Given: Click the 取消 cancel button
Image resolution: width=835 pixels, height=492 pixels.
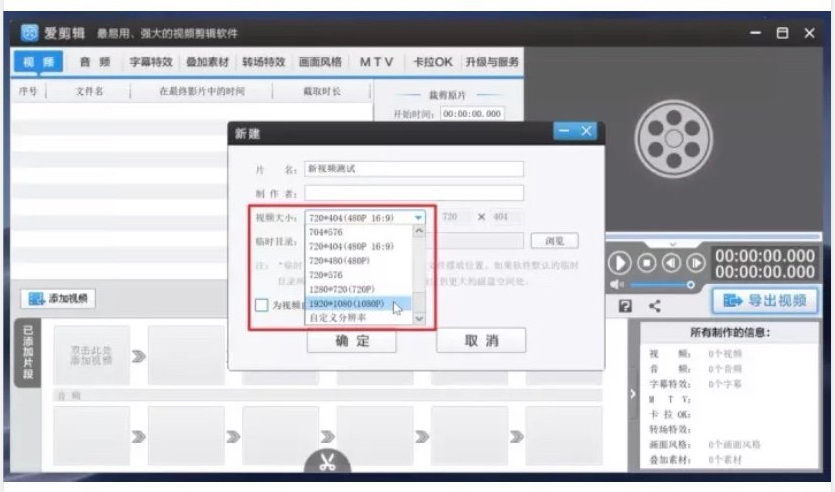Looking at the screenshot, I should coord(481,340).
